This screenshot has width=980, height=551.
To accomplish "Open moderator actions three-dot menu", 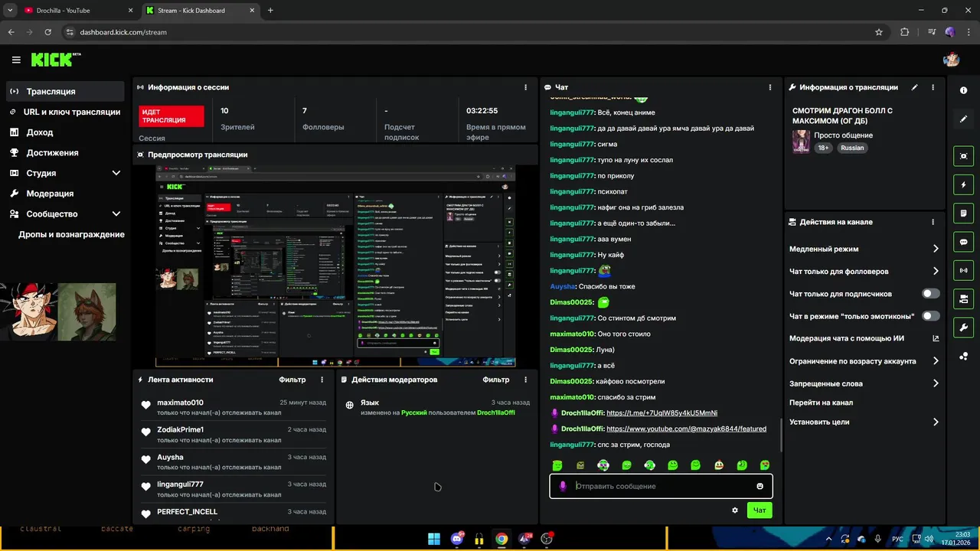I will (525, 380).
